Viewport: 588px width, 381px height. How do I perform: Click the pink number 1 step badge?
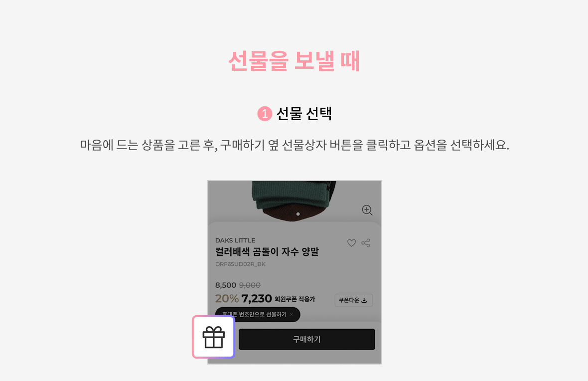point(265,113)
